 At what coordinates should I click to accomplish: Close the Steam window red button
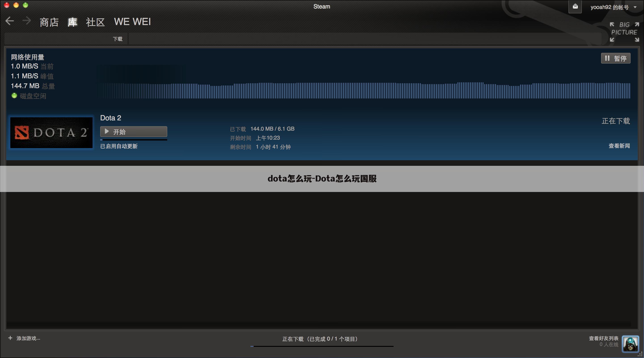point(7,5)
